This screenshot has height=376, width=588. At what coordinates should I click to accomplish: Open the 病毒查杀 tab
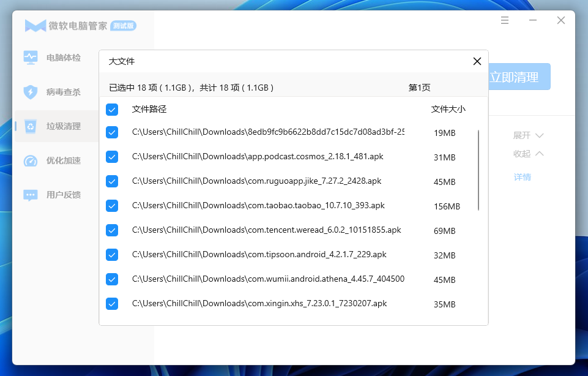point(57,92)
